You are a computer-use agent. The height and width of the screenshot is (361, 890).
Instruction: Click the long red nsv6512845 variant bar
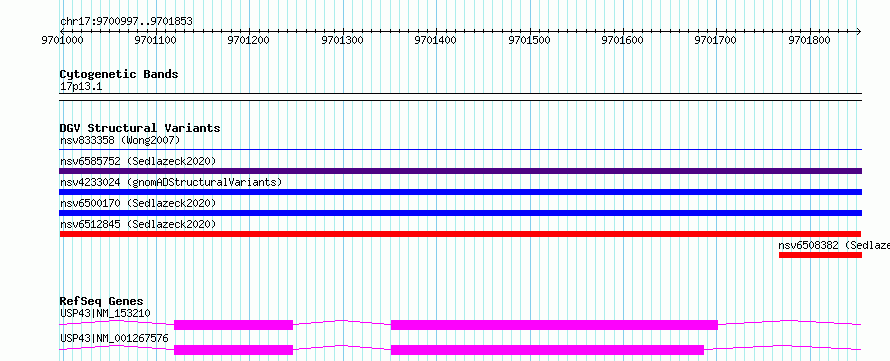460,234
